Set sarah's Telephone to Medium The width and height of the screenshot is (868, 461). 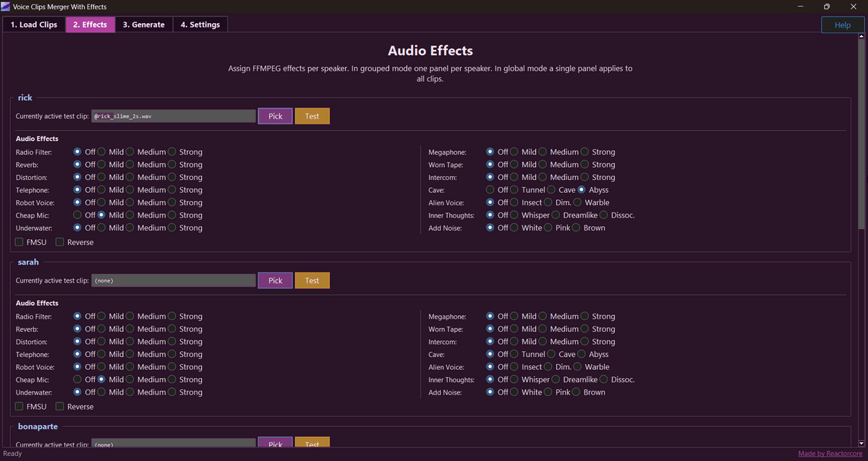click(x=130, y=354)
